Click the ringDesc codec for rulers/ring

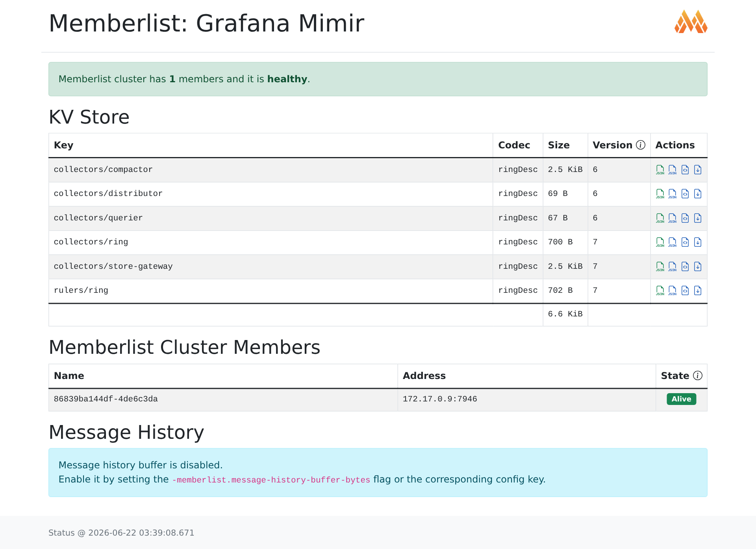click(518, 290)
